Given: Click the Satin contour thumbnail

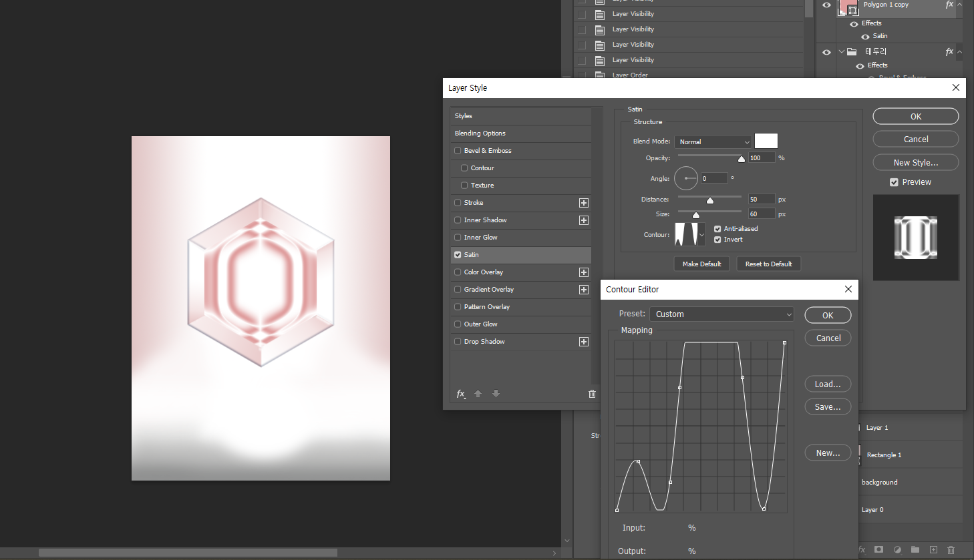Looking at the screenshot, I should point(686,234).
